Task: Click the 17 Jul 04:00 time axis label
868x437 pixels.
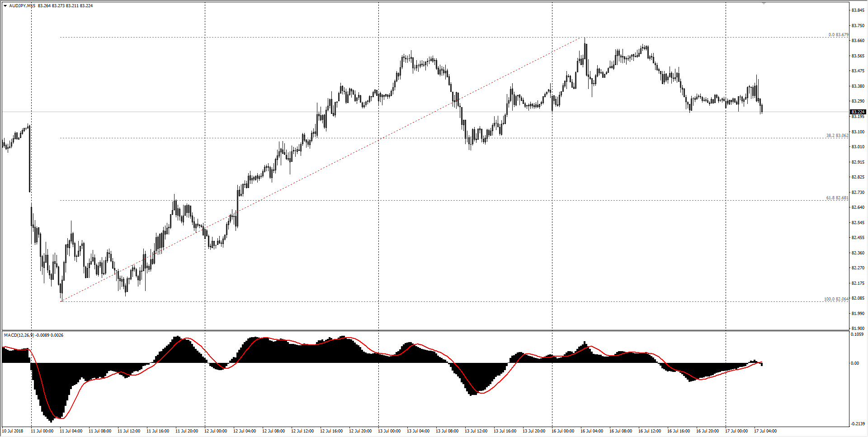Action: (766, 431)
